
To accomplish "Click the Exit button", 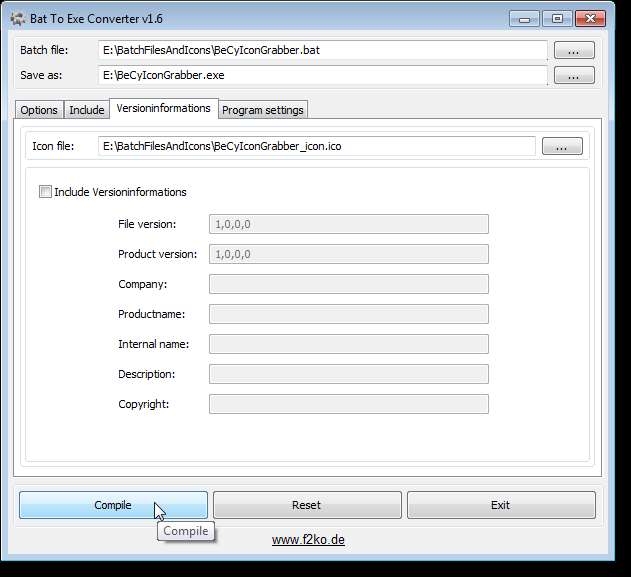I will (501, 505).
